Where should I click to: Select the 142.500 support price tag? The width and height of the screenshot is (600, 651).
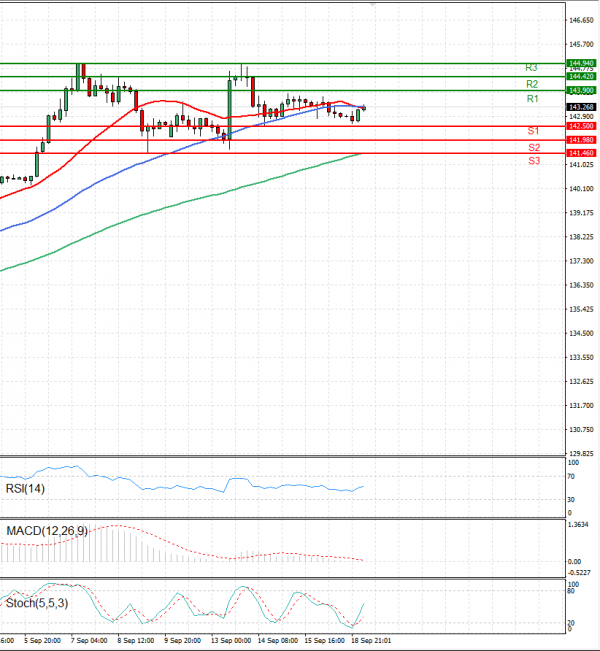[581, 126]
